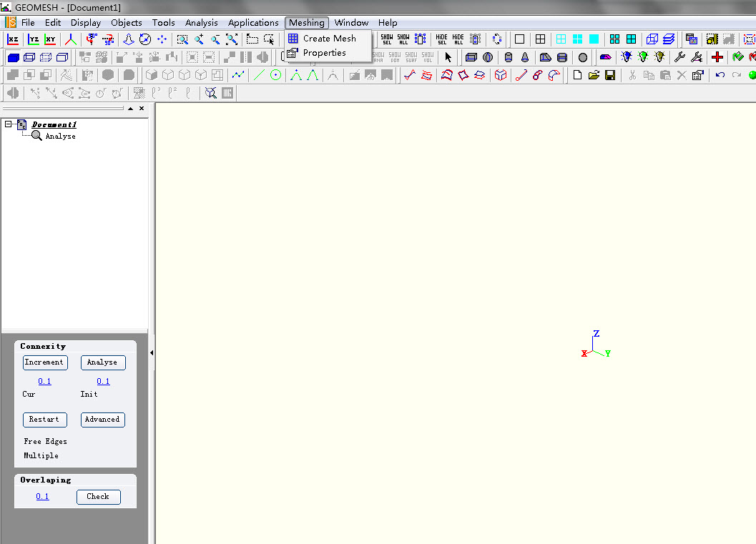Create a cylinder primitive from the toolbar

[x=509, y=57]
